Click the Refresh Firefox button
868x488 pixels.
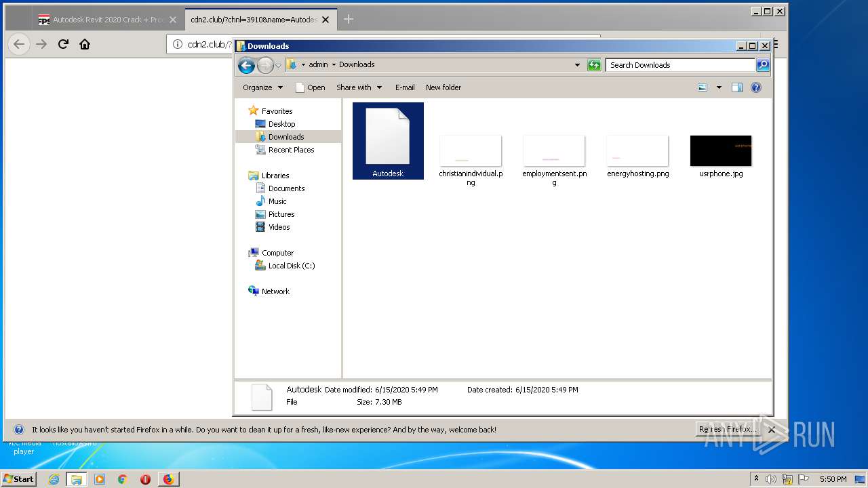pyautogui.click(x=728, y=430)
